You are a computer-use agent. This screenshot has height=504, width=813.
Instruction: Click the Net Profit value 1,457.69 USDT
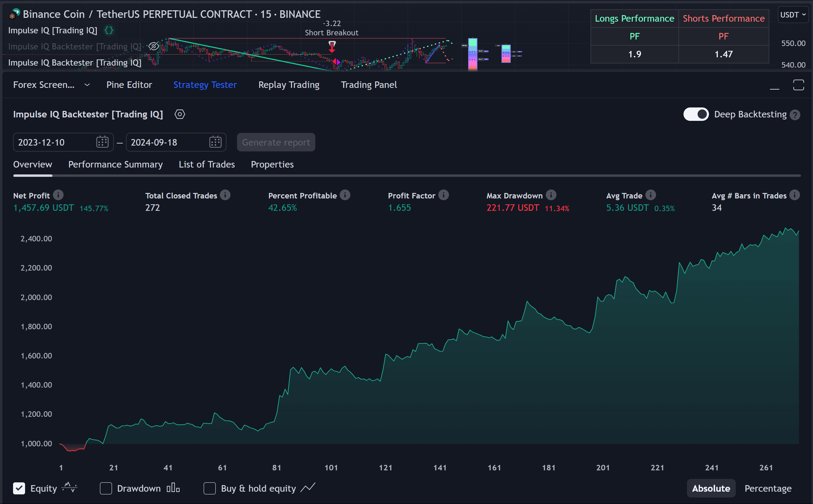click(x=43, y=208)
